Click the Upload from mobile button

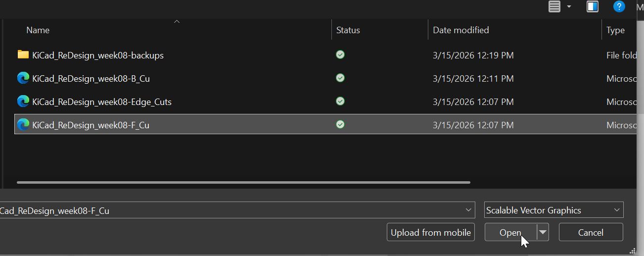click(x=430, y=232)
